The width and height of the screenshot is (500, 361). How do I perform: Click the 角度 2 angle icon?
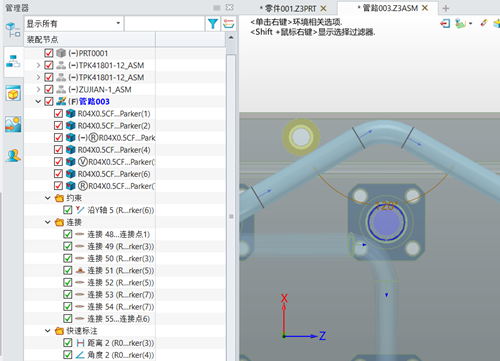(80, 355)
